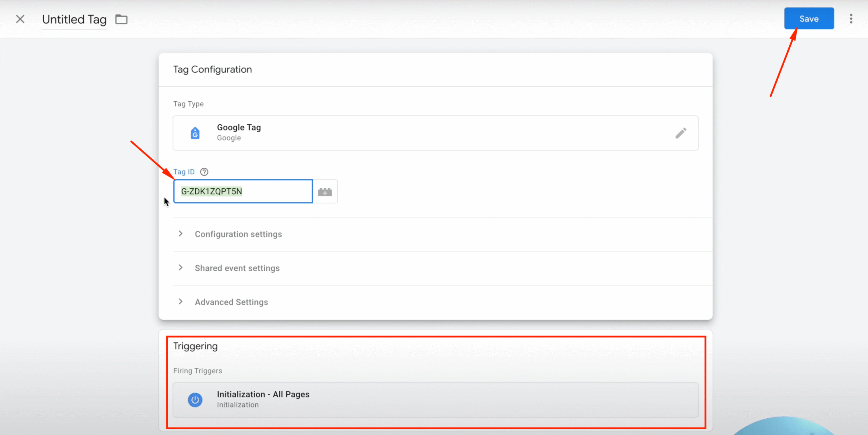
Task: Click the insert variable brick icon
Action: 325,192
